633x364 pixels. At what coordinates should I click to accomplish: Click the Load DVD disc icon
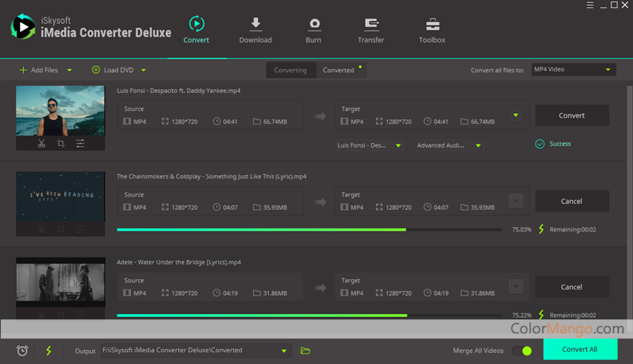[x=95, y=70]
